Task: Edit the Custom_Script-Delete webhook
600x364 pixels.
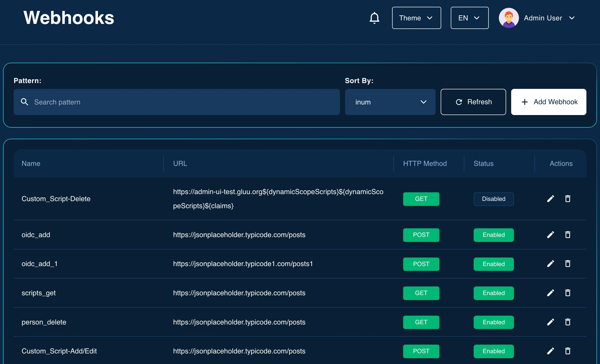Action: (x=550, y=199)
